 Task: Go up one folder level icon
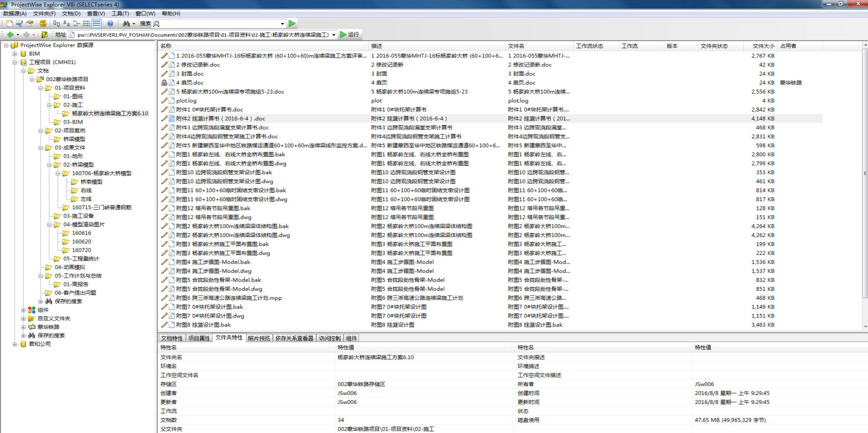[x=45, y=35]
